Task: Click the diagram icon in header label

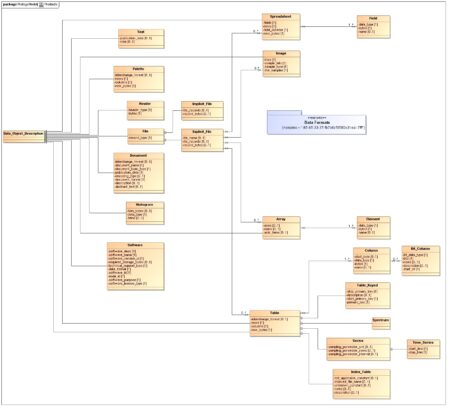Action: (41, 5)
